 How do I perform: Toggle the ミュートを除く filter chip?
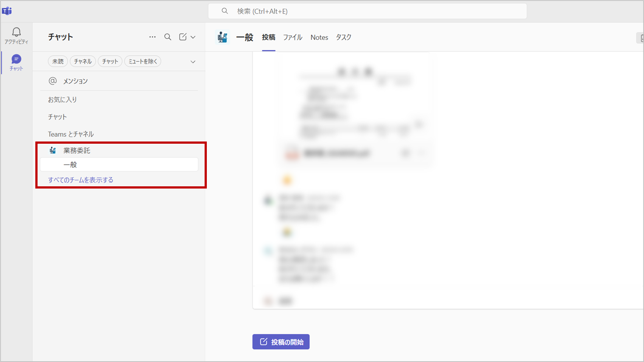pos(143,61)
